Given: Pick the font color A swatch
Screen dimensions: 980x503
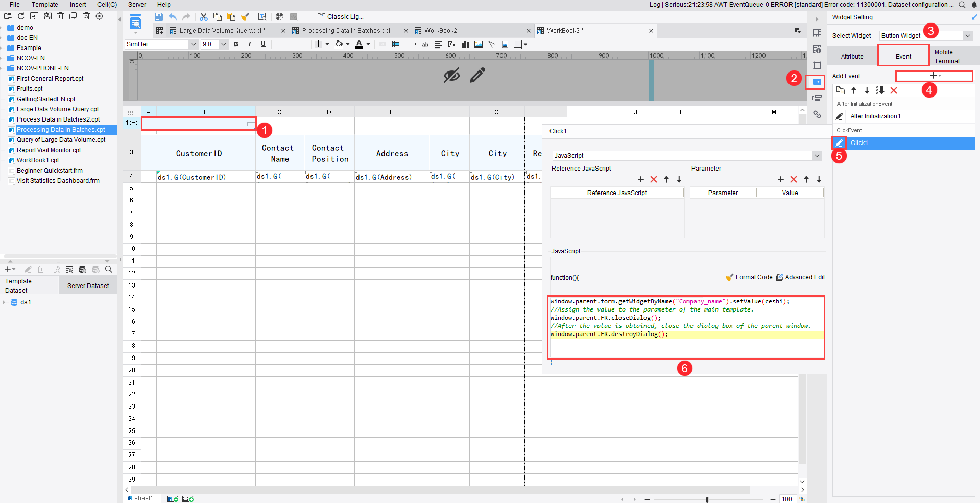Looking at the screenshot, I should (360, 44).
